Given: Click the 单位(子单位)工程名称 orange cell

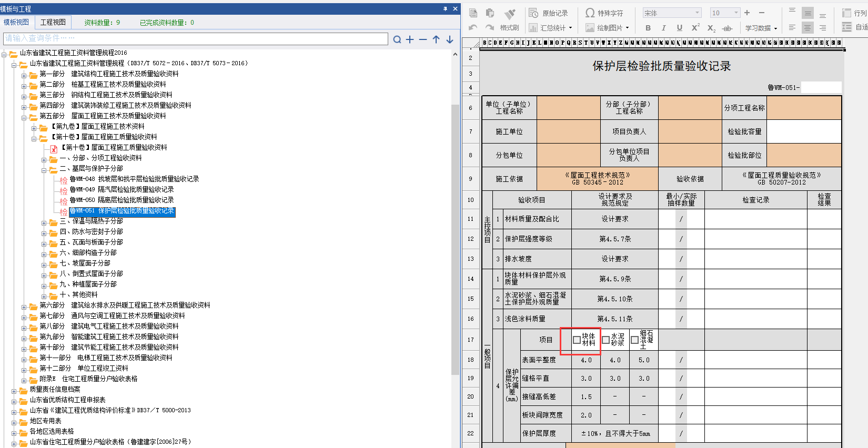Looking at the screenshot, I should tap(568, 108).
